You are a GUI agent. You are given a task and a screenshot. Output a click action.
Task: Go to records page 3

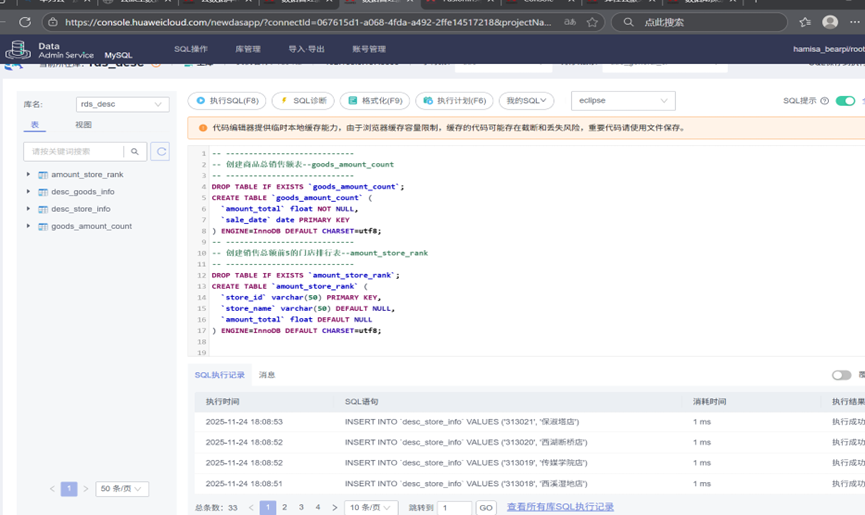coord(301,507)
